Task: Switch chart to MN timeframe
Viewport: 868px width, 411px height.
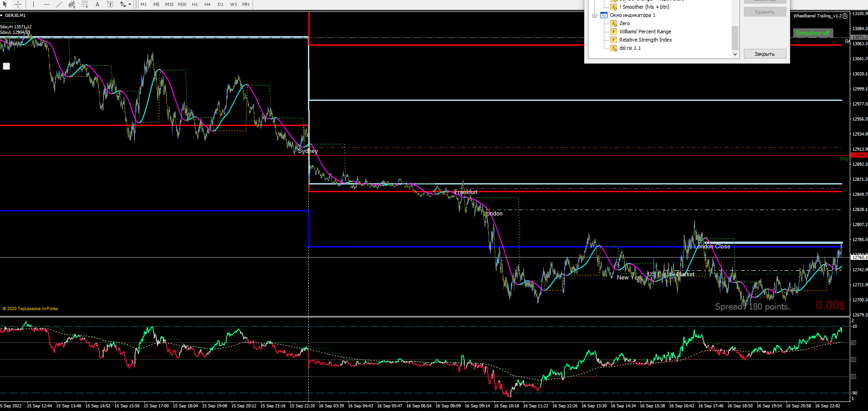Action: click(x=246, y=4)
